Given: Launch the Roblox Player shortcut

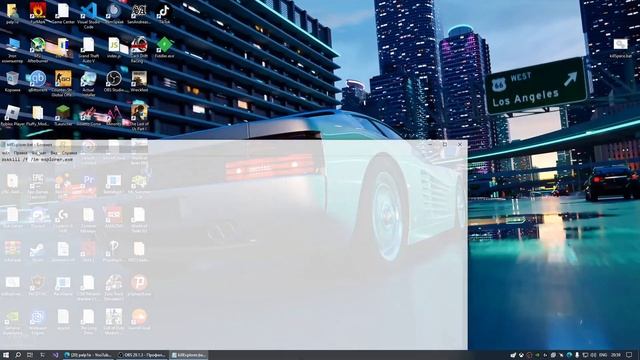Looking at the screenshot, I should (13, 116).
